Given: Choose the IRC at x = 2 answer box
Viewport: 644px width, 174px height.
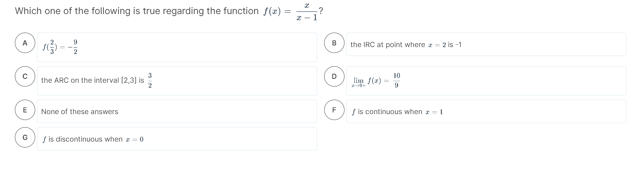Looking at the screenshot, I should point(486,44).
